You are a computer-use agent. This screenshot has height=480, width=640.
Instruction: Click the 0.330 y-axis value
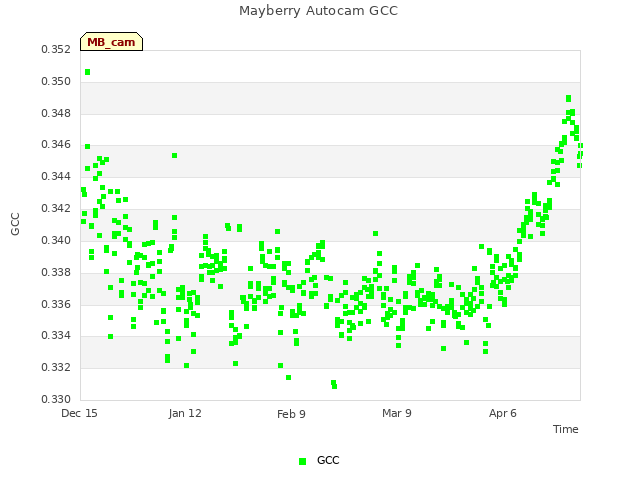[56, 399]
